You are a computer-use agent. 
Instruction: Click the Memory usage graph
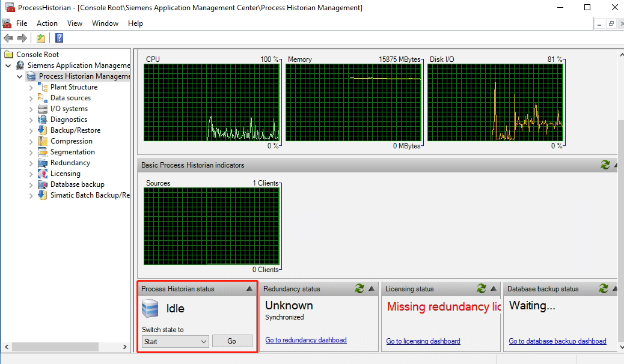353,102
